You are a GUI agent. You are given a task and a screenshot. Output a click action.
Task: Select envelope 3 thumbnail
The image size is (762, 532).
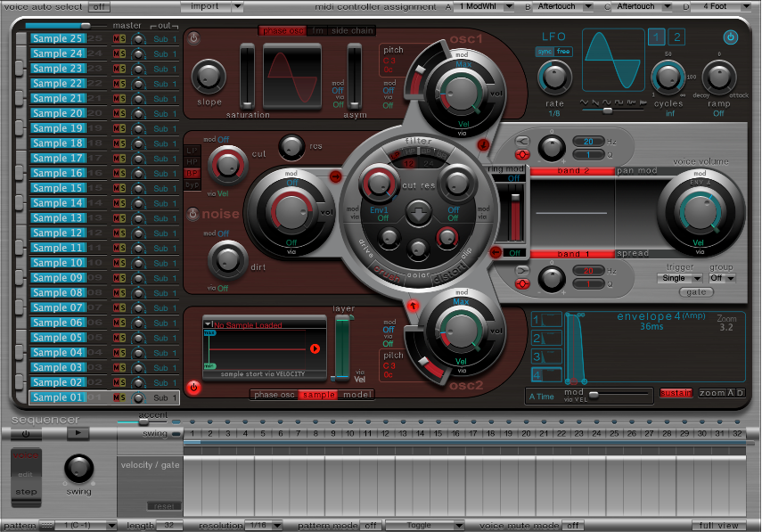[546, 356]
